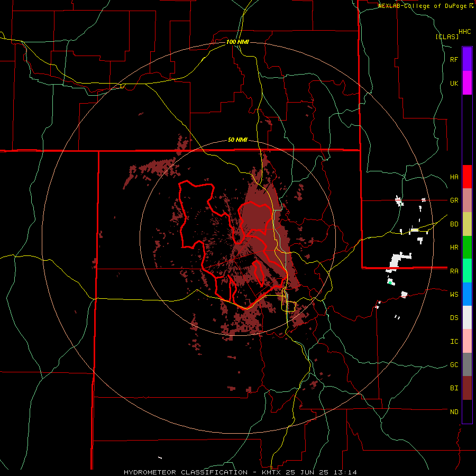The width and height of the screenshot is (476, 476).
Task: Click the RF legend label
Action: pos(454,59)
